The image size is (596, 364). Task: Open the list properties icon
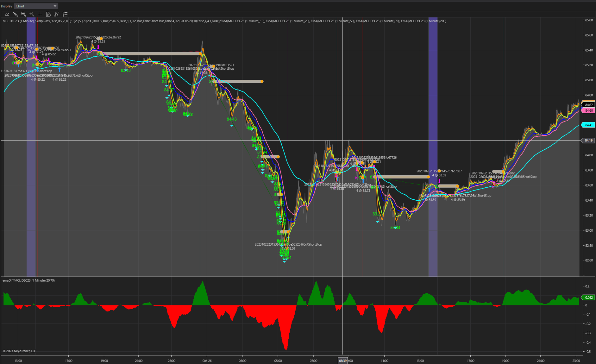click(x=65, y=14)
